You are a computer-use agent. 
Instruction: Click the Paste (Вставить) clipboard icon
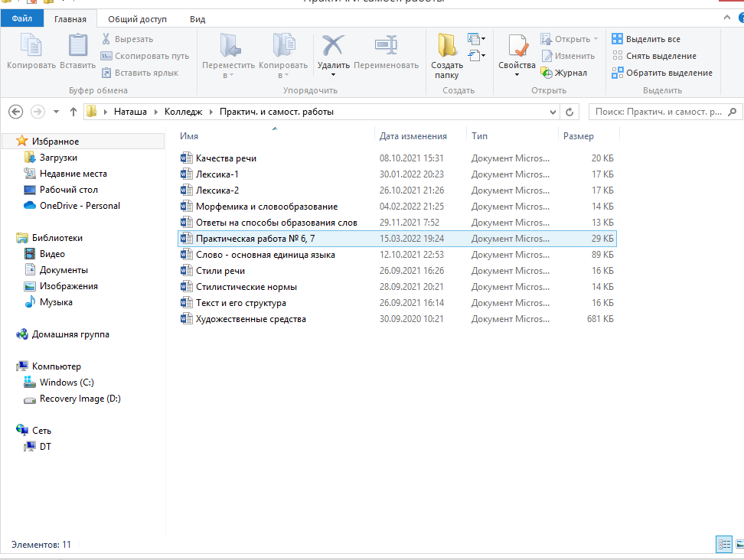point(77,47)
